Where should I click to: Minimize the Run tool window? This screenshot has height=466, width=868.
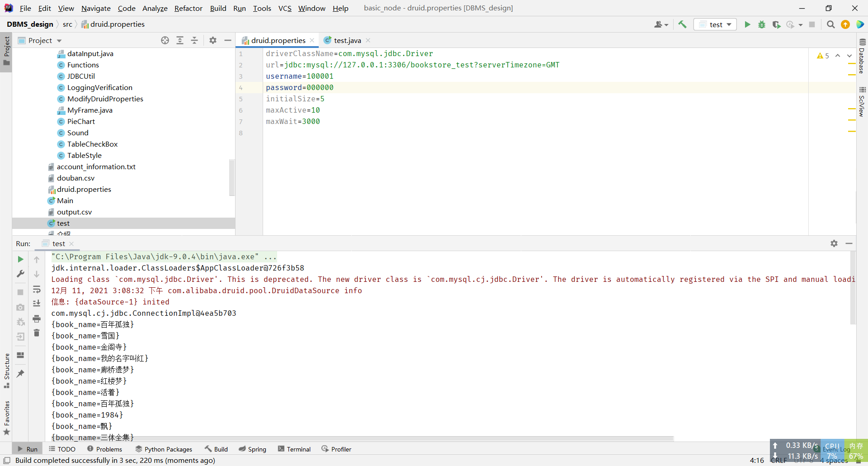tap(849, 243)
